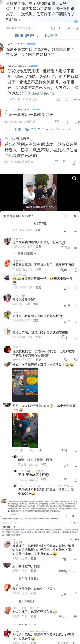The height and width of the screenshot is (644, 80).
Task: Expand 展开1条回复 replies
Action: coord(27,253)
